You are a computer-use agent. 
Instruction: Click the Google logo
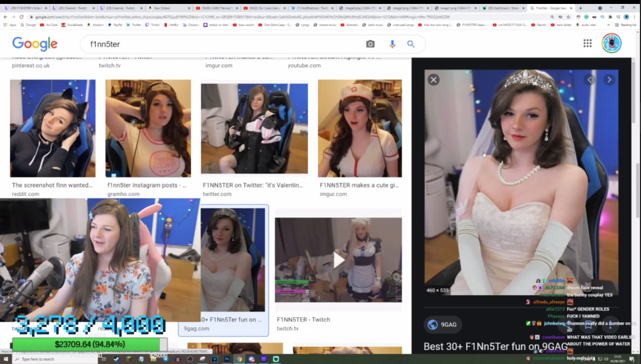(35, 44)
